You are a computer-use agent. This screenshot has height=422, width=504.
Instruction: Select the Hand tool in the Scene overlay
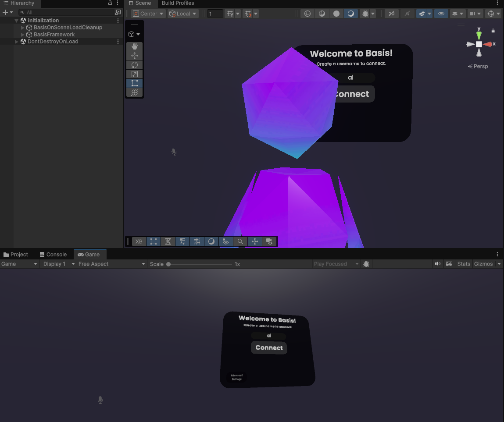click(134, 46)
